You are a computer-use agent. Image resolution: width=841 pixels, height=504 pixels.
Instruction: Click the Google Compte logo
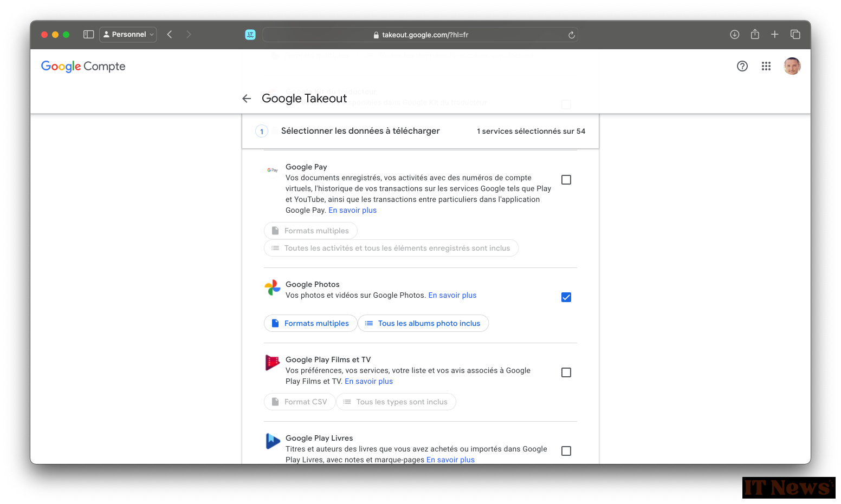83,66
